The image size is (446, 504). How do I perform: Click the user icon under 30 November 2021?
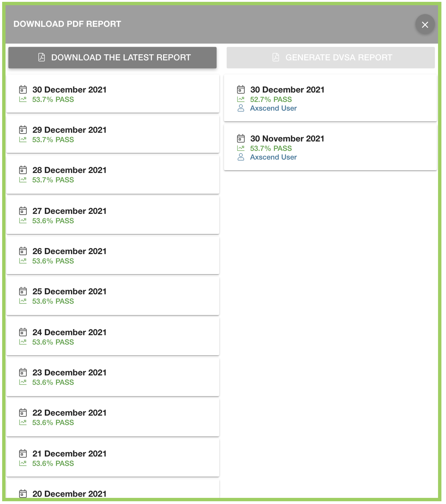click(241, 157)
